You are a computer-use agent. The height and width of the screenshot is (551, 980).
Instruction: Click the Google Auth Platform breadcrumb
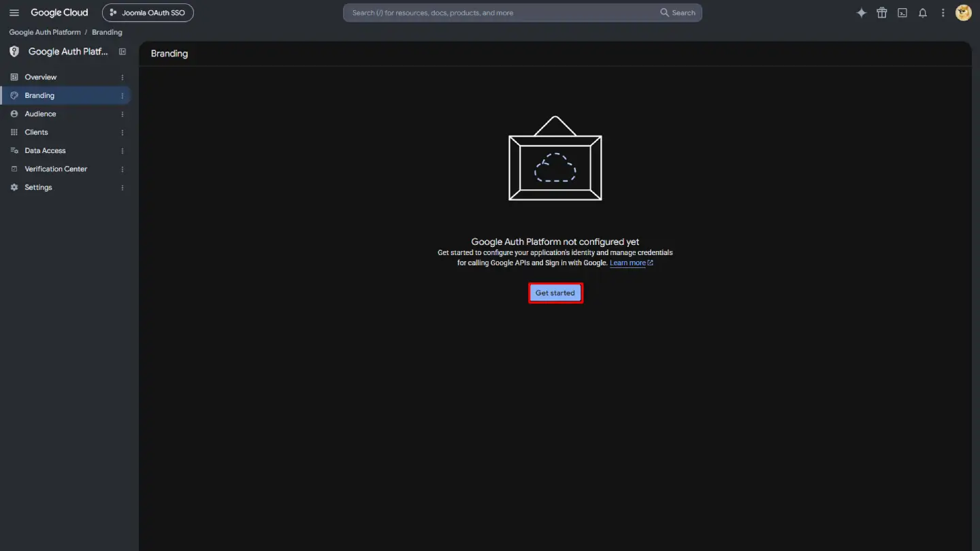[x=45, y=33]
